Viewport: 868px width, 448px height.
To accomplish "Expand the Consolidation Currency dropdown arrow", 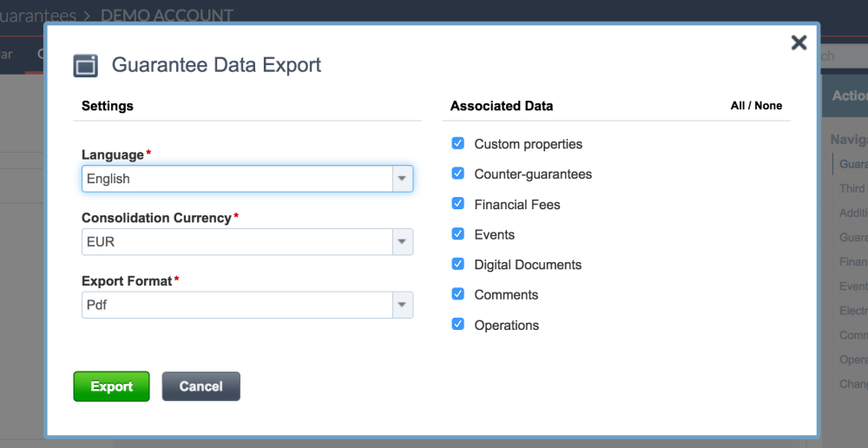I will tap(403, 242).
